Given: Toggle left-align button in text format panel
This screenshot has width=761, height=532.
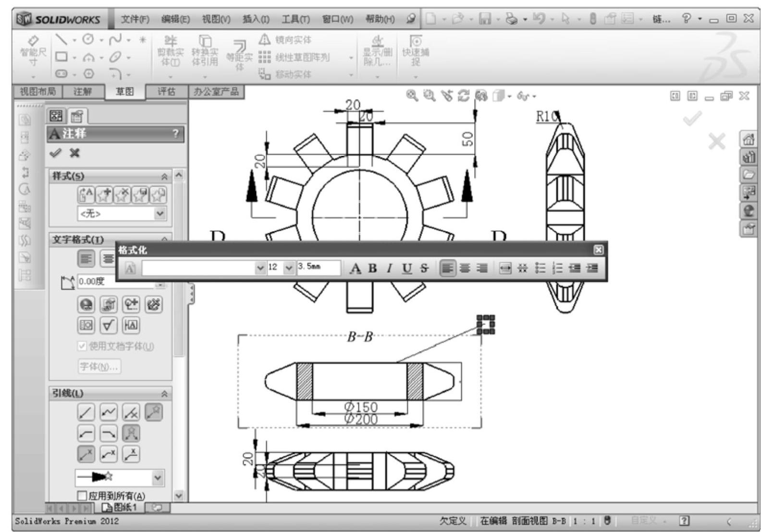Looking at the screenshot, I should click(86, 259).
